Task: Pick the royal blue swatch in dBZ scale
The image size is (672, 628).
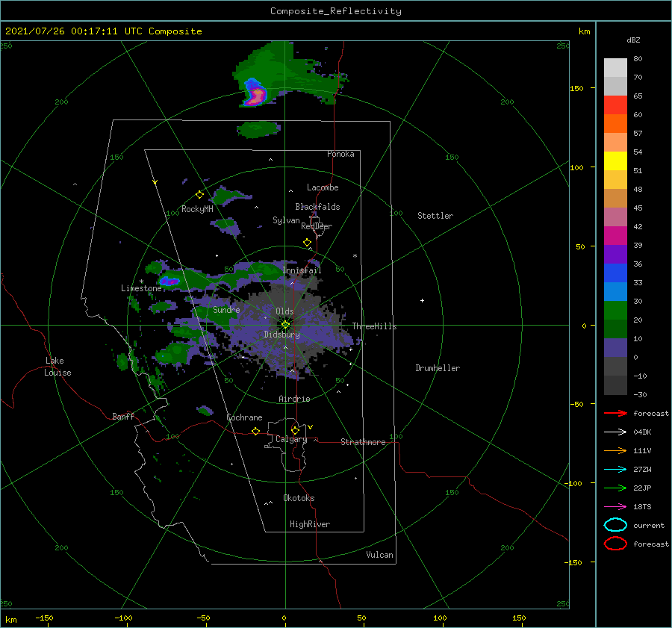Action: click(x=615, y=273)
